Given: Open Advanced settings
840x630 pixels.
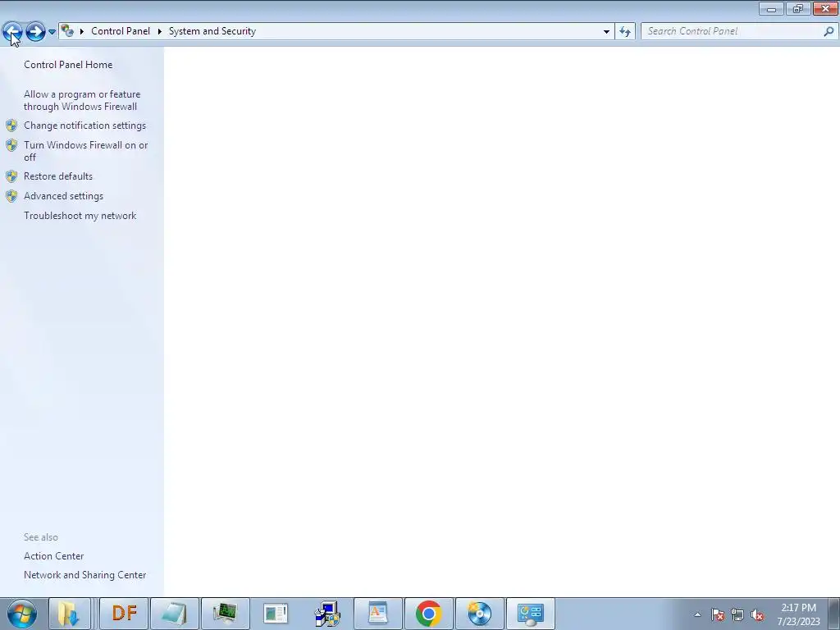Looking at the screenshot, I should click(63, 196).
